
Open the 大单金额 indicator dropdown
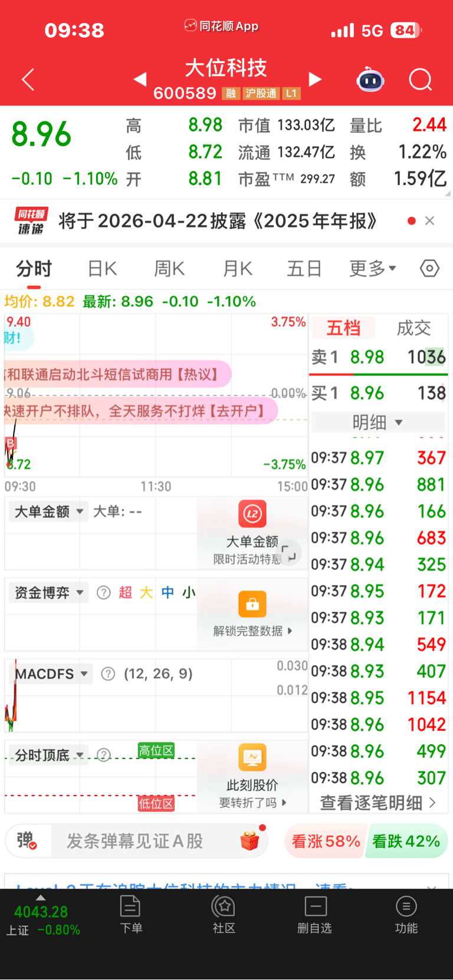pos(48,512)
